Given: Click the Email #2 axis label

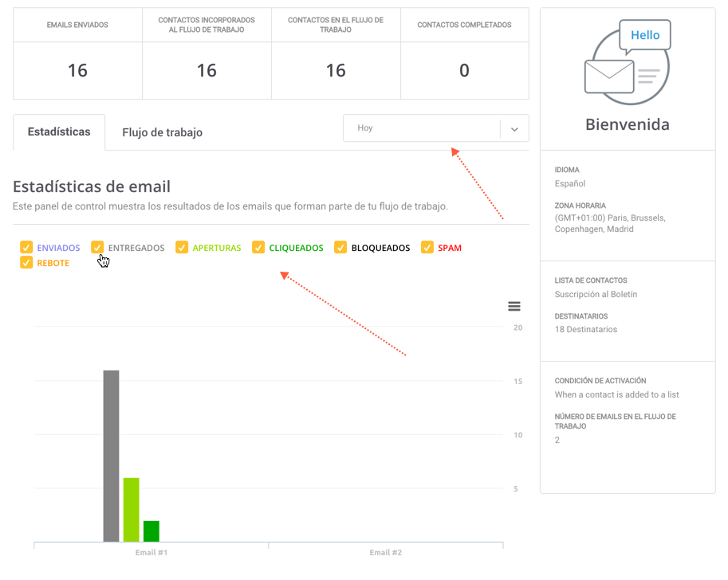Looking at the screenshot, I should (x=385, y=552).
